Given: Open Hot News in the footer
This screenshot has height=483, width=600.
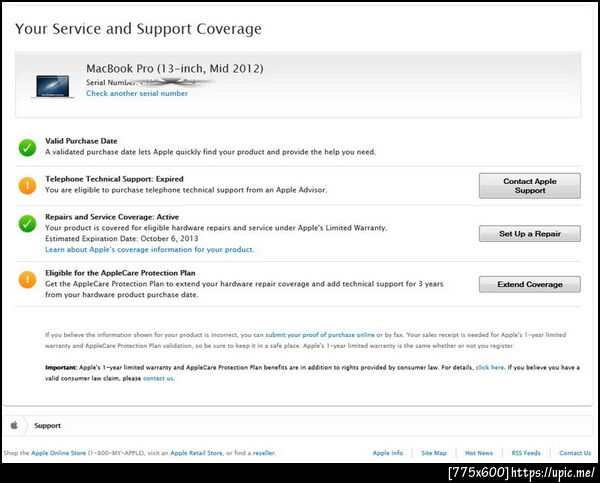Looking at the screenshot, I should pos(479,453).
